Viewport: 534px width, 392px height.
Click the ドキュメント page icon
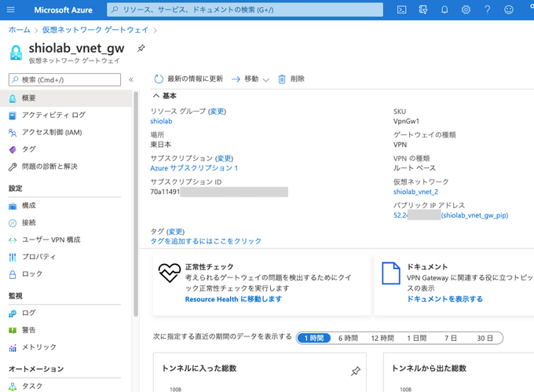click(390, 273)
